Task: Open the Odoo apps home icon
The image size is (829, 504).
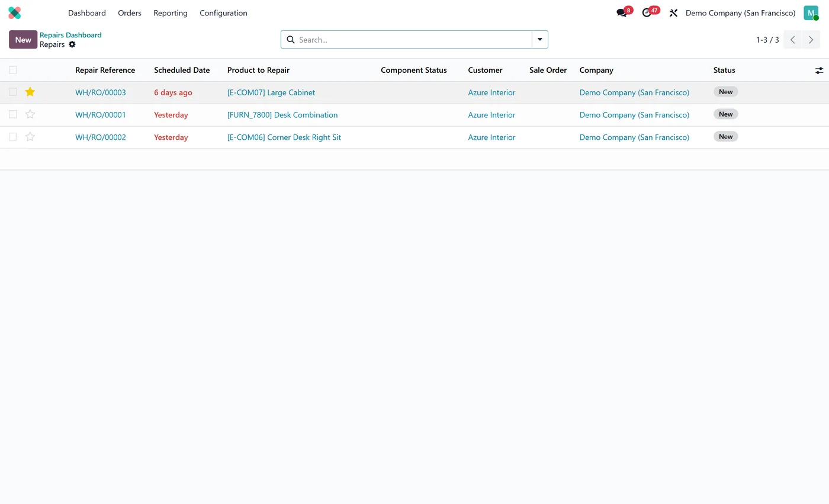Action: click(15, 12)
